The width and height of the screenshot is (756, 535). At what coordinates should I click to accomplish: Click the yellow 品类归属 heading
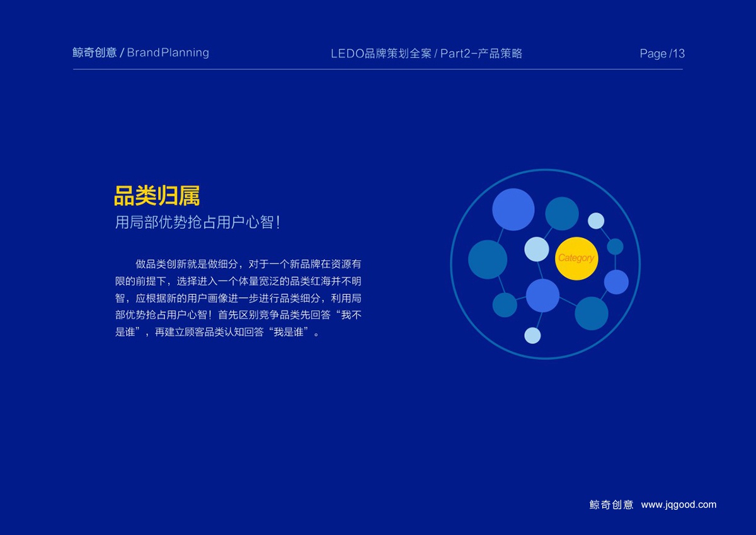click(157, 196)
